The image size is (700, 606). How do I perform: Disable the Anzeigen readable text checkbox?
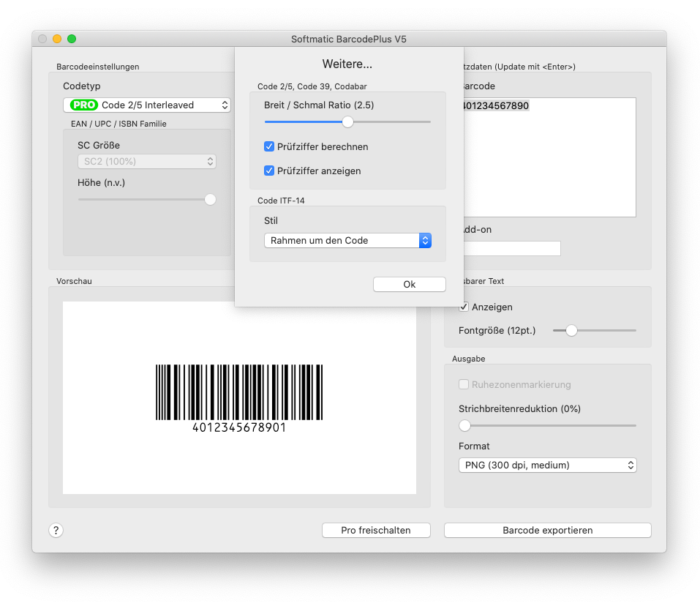pyautogui.click(x=464, y=307)
